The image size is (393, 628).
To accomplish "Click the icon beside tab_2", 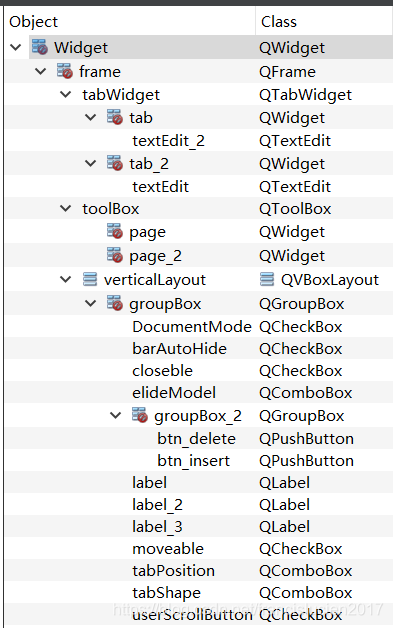I will point(115,163).
